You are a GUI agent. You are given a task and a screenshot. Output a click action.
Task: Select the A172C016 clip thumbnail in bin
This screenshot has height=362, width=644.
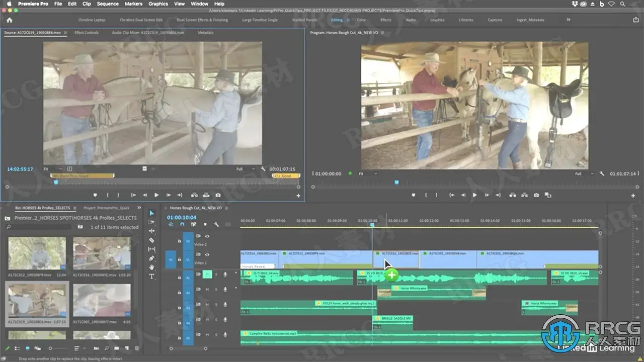pos(102,254)
